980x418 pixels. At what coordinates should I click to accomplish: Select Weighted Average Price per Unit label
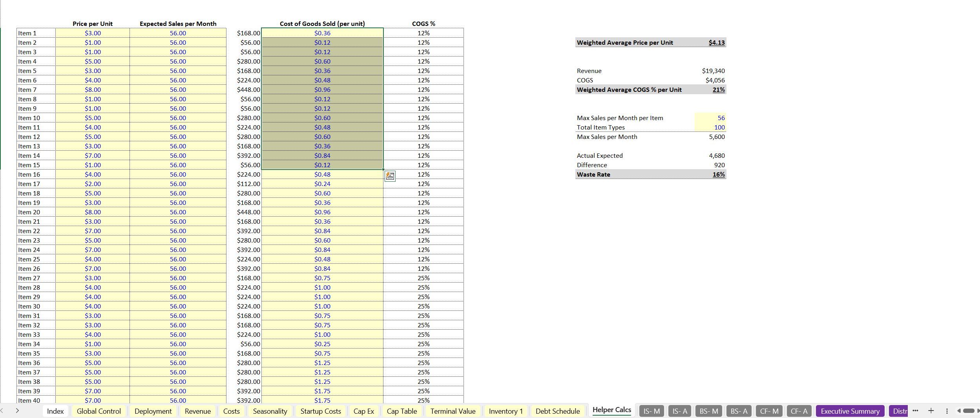(625, 42)
